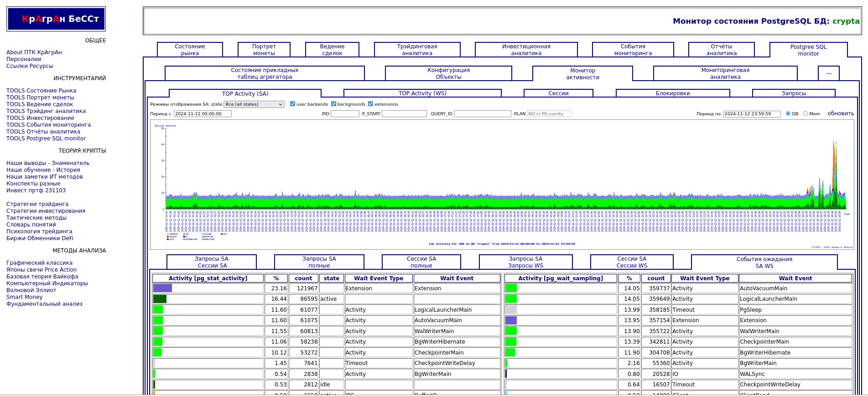Toggle the user backends checkbox
The height and width of the screenshot is (396, 868).
292,104
